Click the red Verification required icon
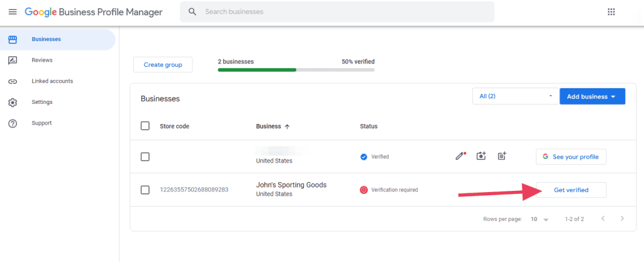 click(x=364, y=190)
